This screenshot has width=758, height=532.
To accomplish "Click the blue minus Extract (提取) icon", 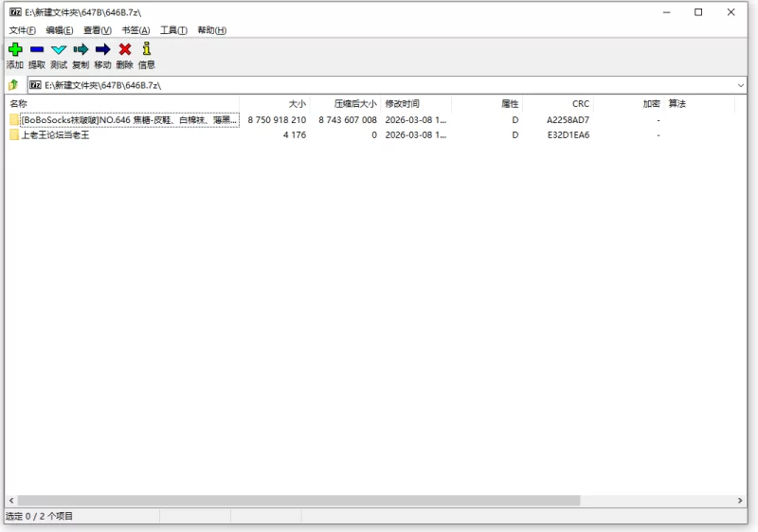I will 36,50.
